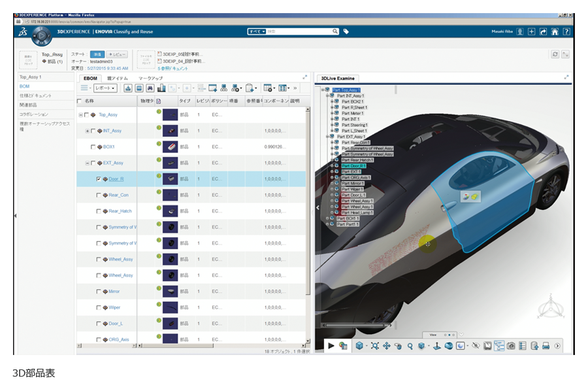Click the download export icon in EBOM toolbar
The height and width of the screenshot is (391, 588).
128,88
